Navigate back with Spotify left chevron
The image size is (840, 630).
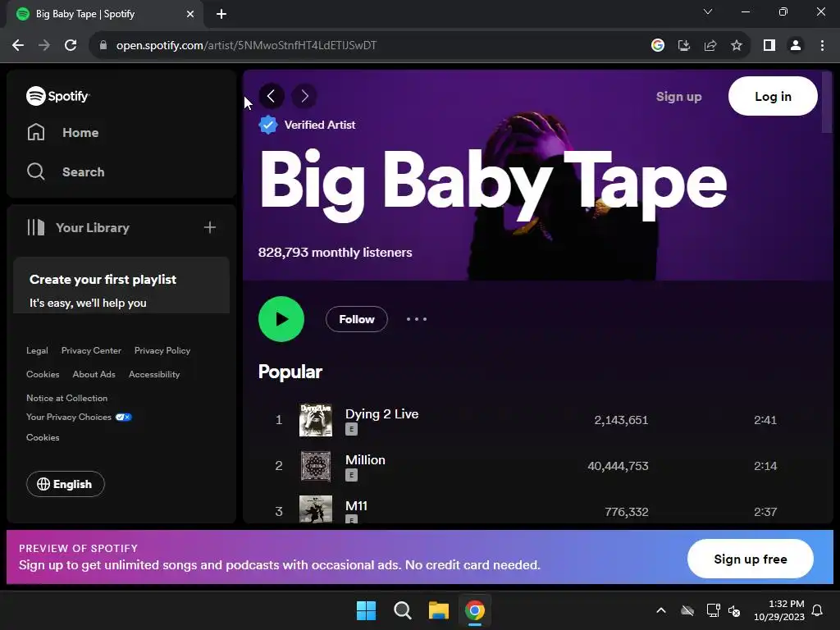pyautogui.click(x=271, y=96)
